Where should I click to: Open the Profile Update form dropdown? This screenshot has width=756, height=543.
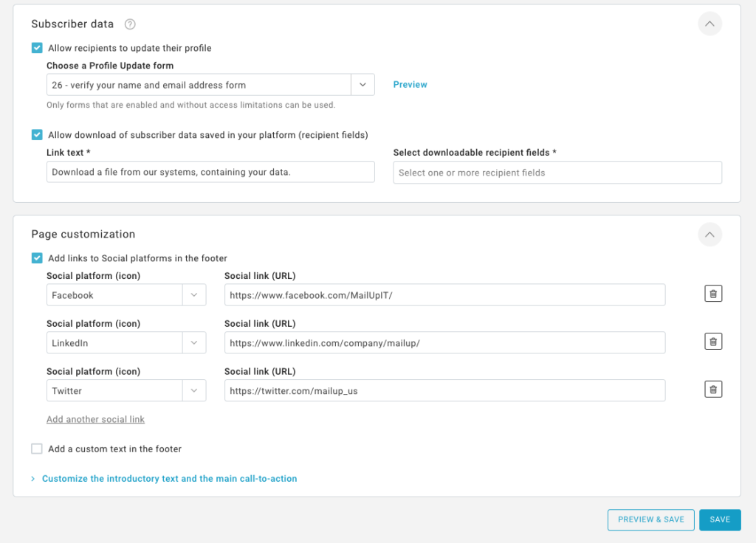[362, 85]
